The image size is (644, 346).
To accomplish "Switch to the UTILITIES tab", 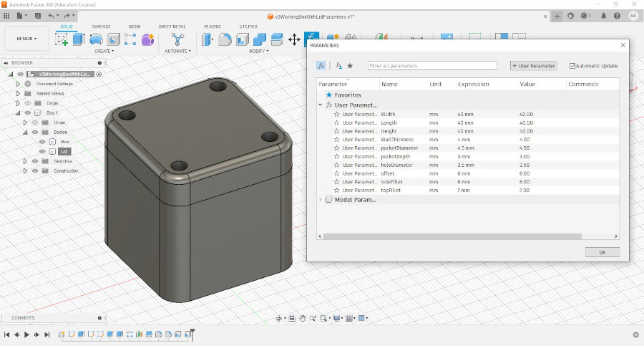I will [x=248, y=27].
